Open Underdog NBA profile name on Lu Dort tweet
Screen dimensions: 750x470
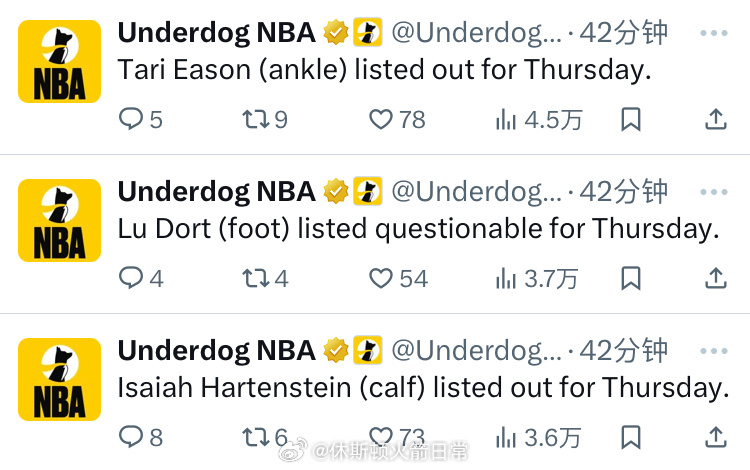216,191
